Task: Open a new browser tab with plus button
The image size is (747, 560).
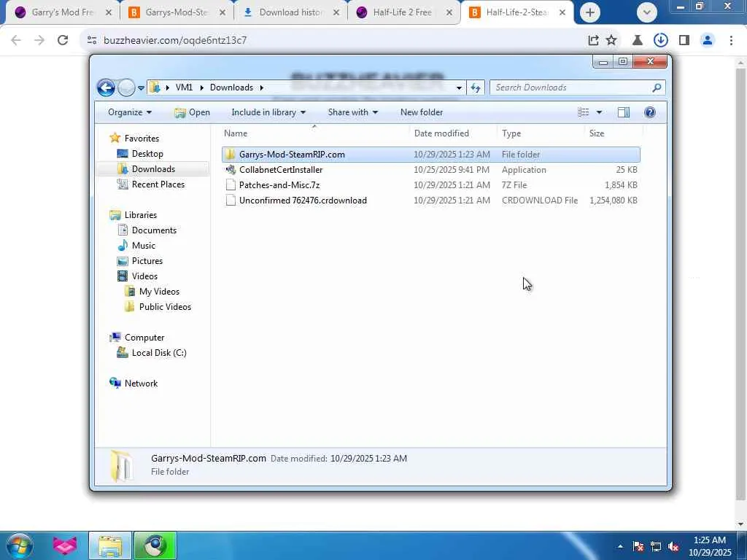Action: (589, 13)
